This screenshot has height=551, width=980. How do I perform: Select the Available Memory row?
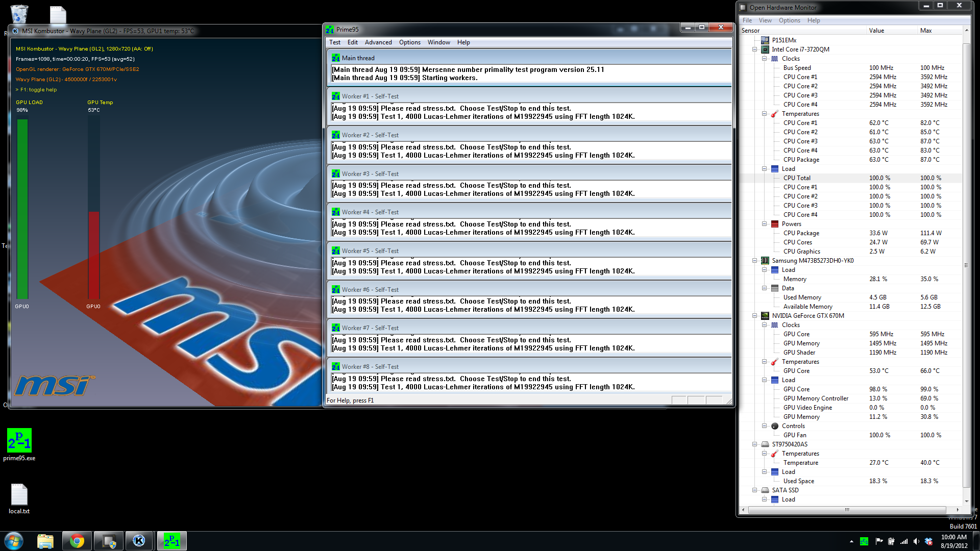coord(851,307)
